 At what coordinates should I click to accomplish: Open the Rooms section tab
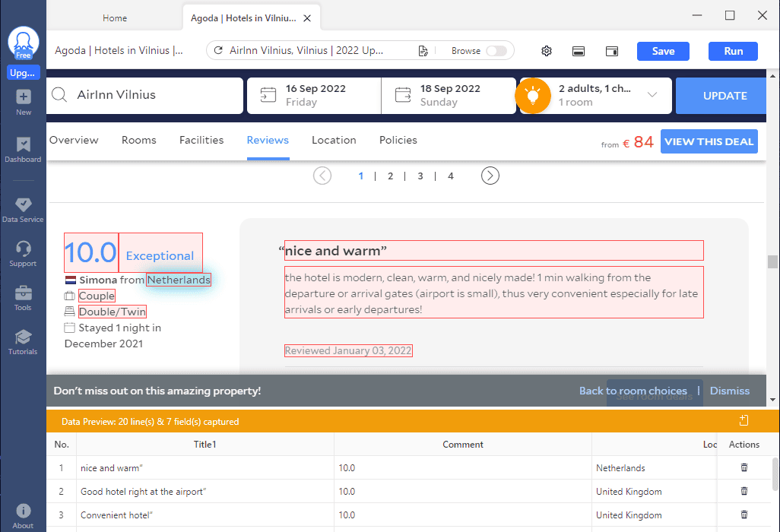pyautogui.click(x=139, y=140)
